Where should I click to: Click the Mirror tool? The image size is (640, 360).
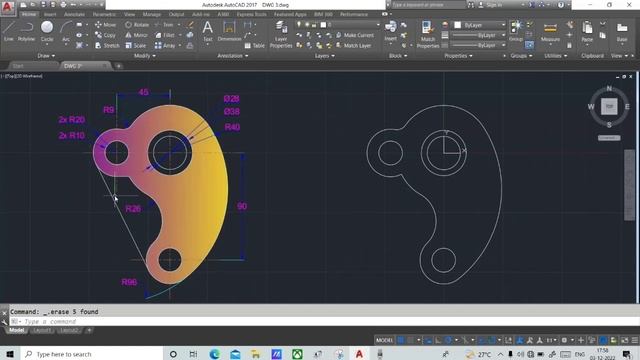pos(136,36)
